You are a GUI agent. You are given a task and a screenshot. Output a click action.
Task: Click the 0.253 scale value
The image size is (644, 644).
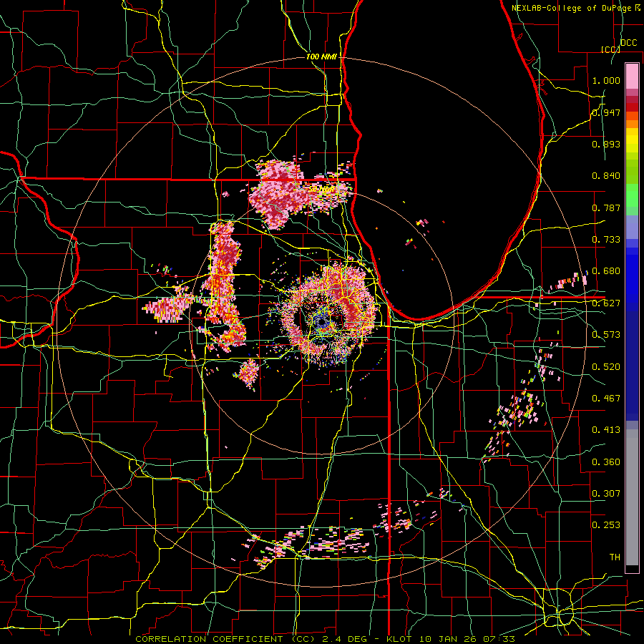point(606,525)
